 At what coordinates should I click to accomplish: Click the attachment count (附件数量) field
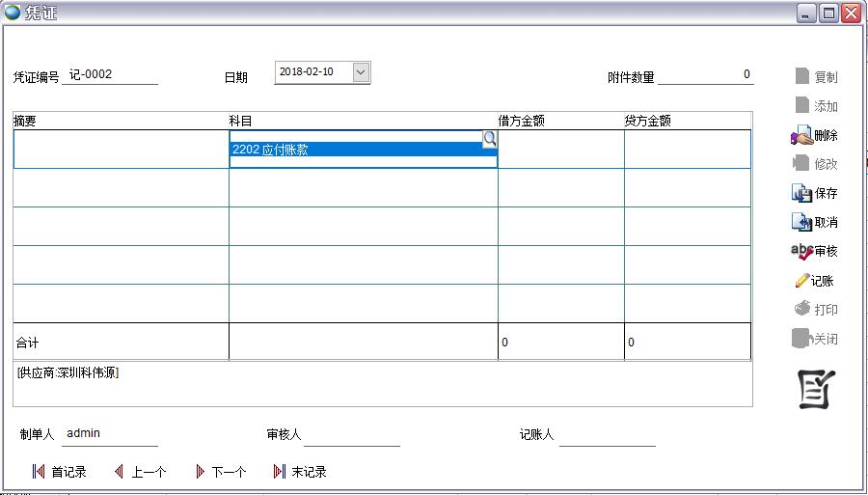(706, 75)
